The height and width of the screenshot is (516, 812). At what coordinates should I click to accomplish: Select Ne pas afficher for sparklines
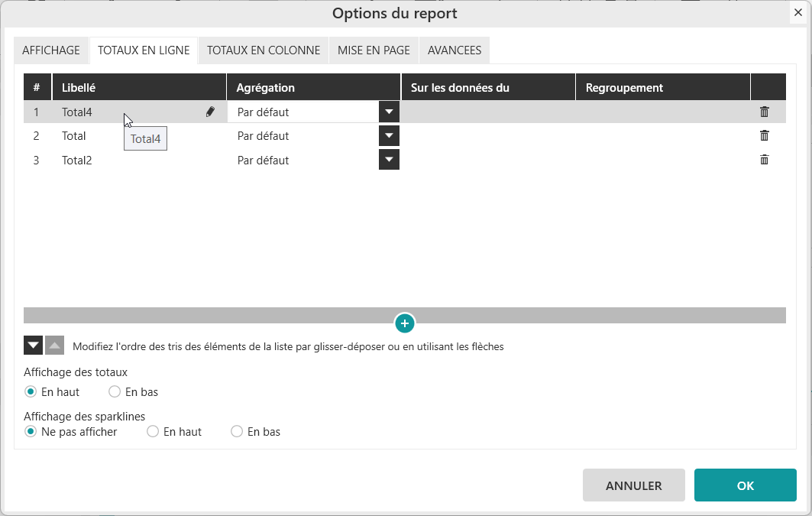[x=31, y=431]
